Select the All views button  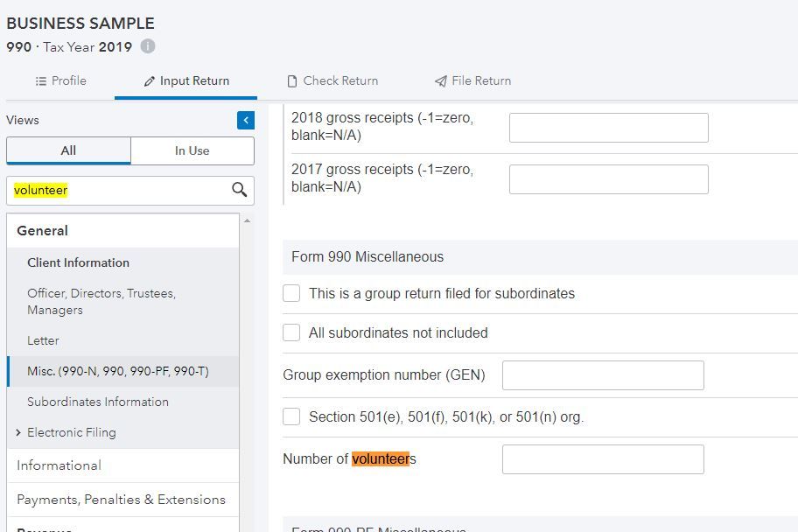68,150
